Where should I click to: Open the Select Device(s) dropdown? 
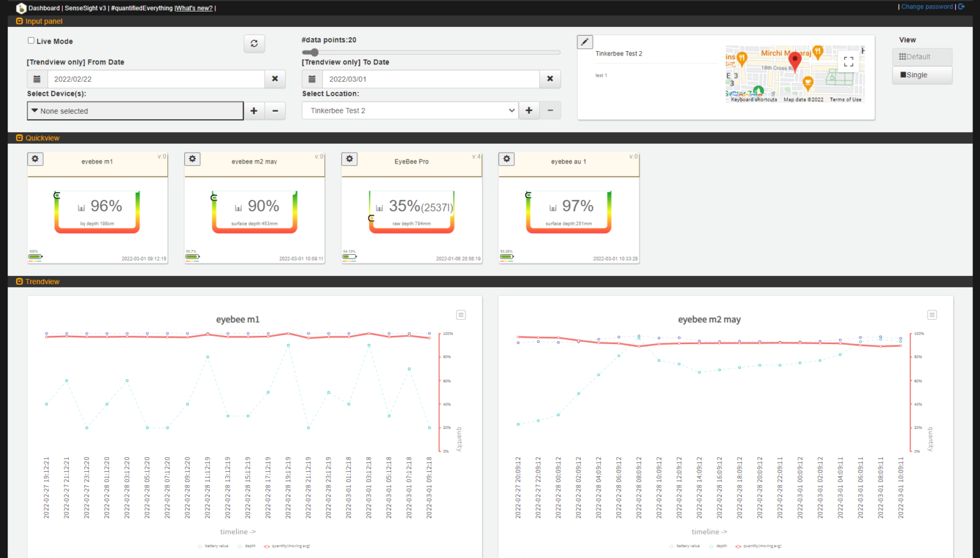(135, 111)
